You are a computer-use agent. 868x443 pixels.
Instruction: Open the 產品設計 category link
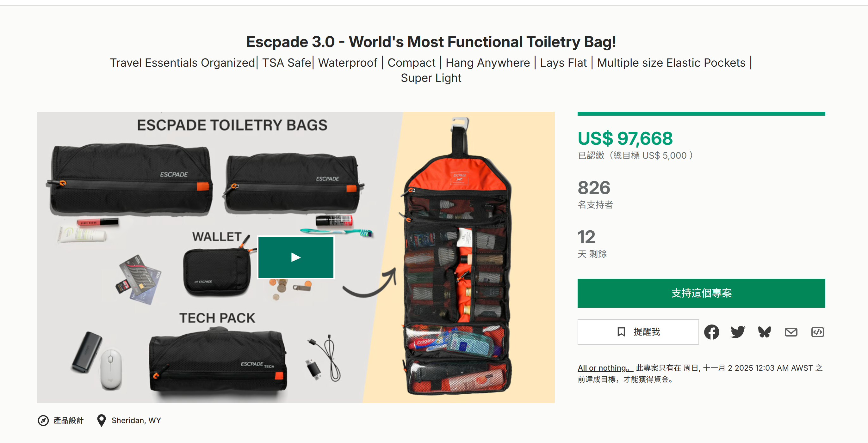[x=68, y=421]
